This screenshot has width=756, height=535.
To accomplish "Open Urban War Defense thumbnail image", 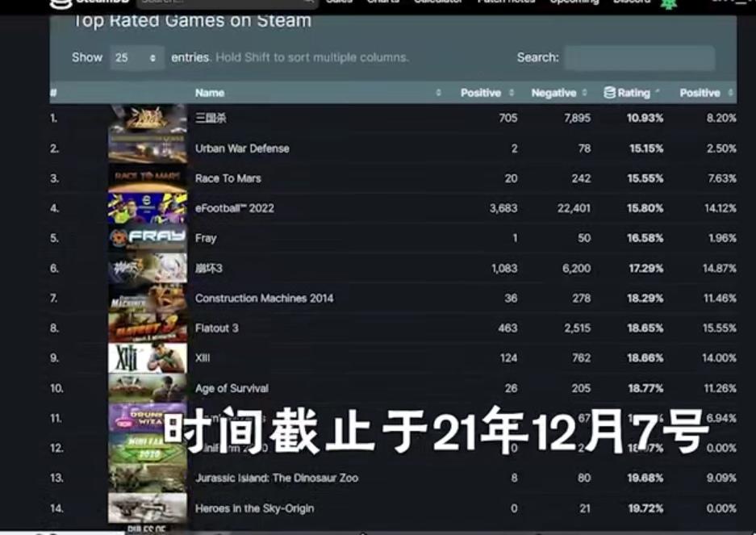I will [148, 148].
